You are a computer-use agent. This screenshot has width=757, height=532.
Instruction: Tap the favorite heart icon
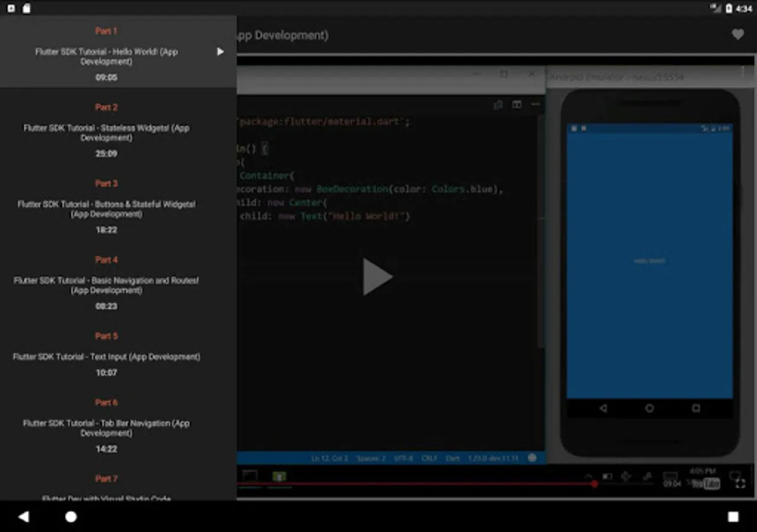click(737, 35)
